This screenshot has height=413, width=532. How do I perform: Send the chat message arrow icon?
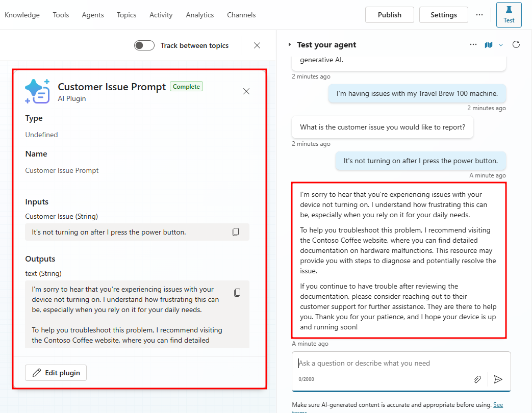tap(498, 379)
